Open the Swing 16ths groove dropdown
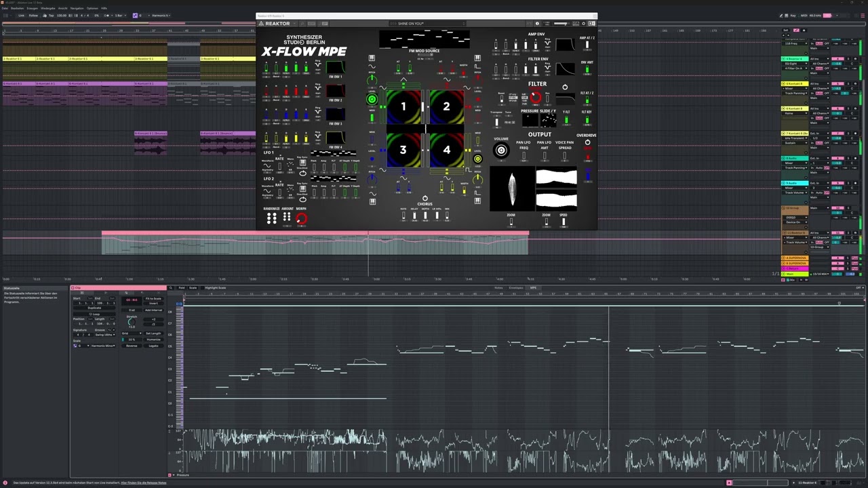This screenshot has width=868, height=488. click(105, 335)
